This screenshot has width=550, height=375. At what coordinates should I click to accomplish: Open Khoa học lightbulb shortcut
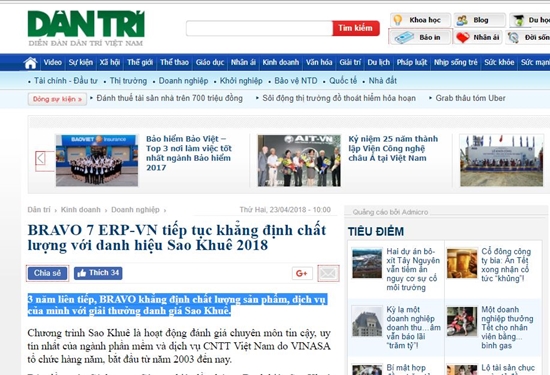[x=420, y=20]
